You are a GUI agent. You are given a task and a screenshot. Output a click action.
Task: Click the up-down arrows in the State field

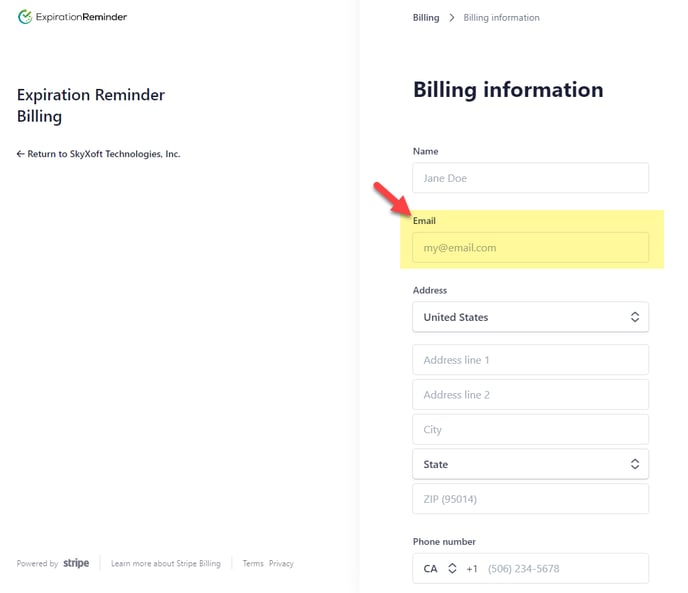(634, 464)
